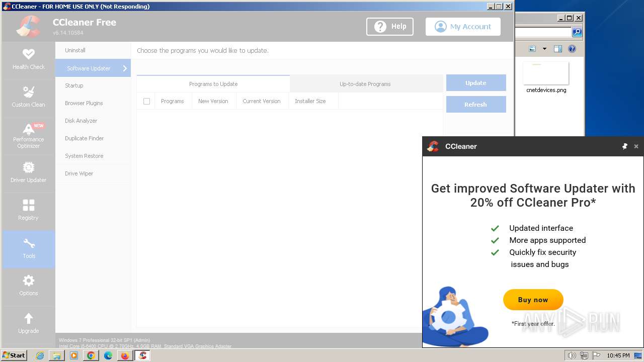Open Health Check in CCleaner sidebar
Screen dimensions: 644x362
click(28, 59)
